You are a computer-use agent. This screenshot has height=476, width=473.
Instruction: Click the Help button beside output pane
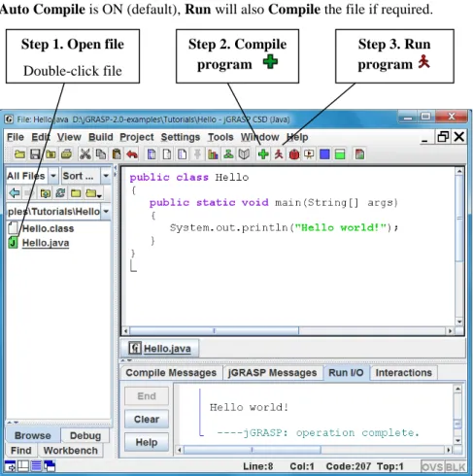(147, 442)
